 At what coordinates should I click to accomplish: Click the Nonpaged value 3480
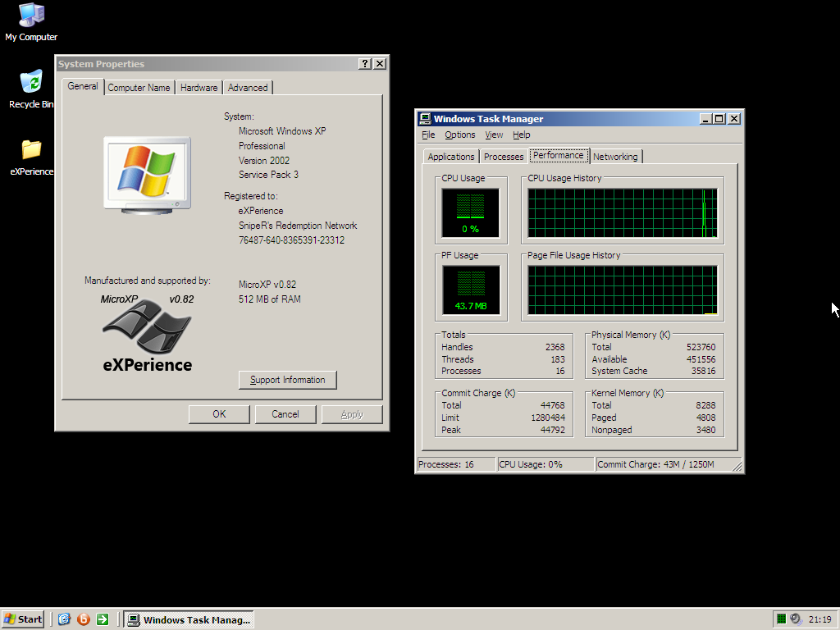coord(705,430)
